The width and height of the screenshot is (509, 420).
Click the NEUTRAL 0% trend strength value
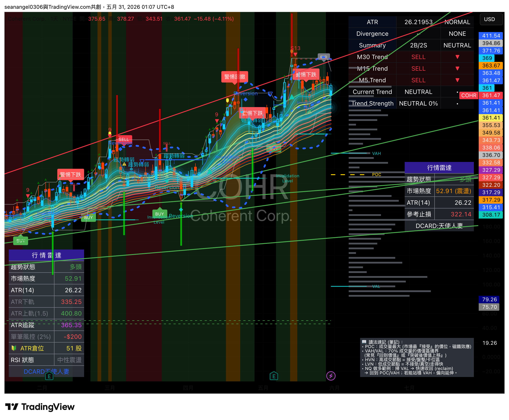pyautogui.click(x=418, y=104)
